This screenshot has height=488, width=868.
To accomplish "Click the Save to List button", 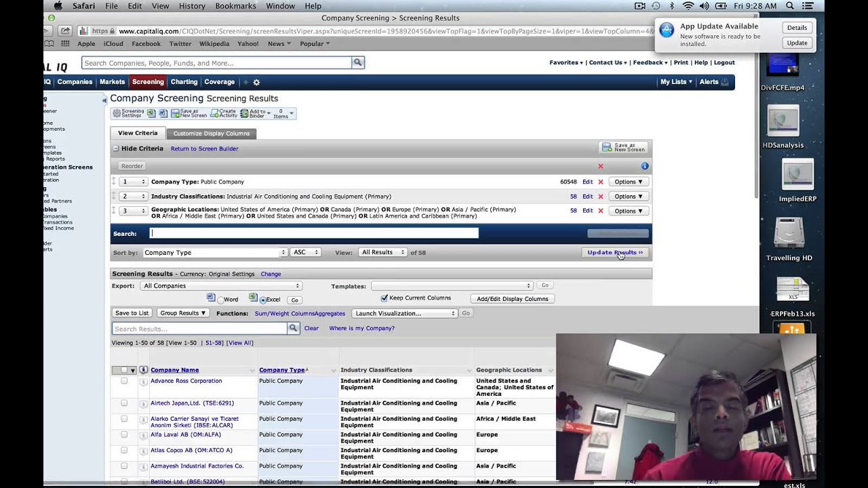I will coord(132,313).
